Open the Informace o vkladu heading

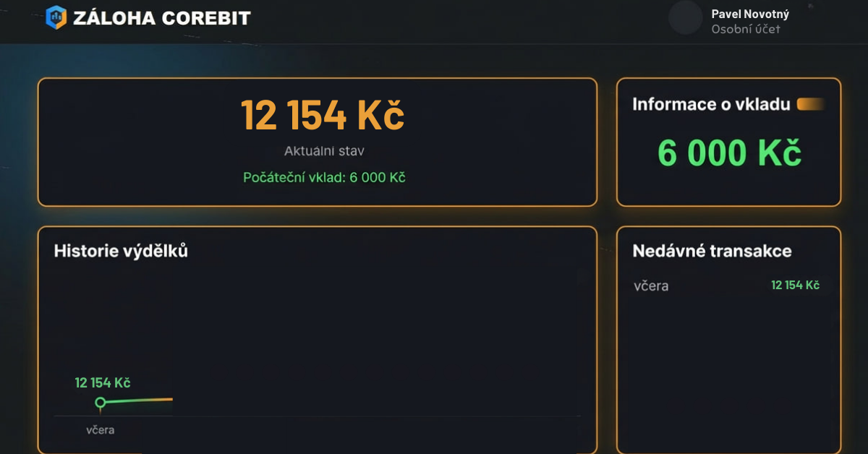(x=711, y=104)
